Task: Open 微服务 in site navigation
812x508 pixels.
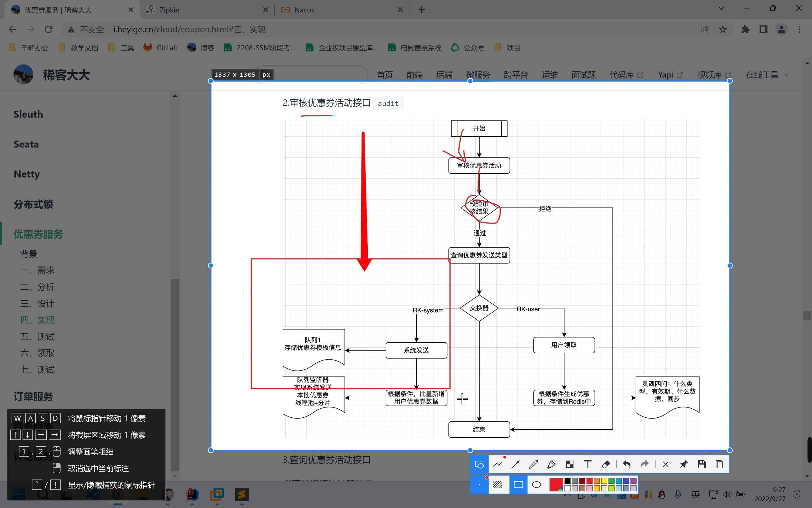Action: coord(478,75)
